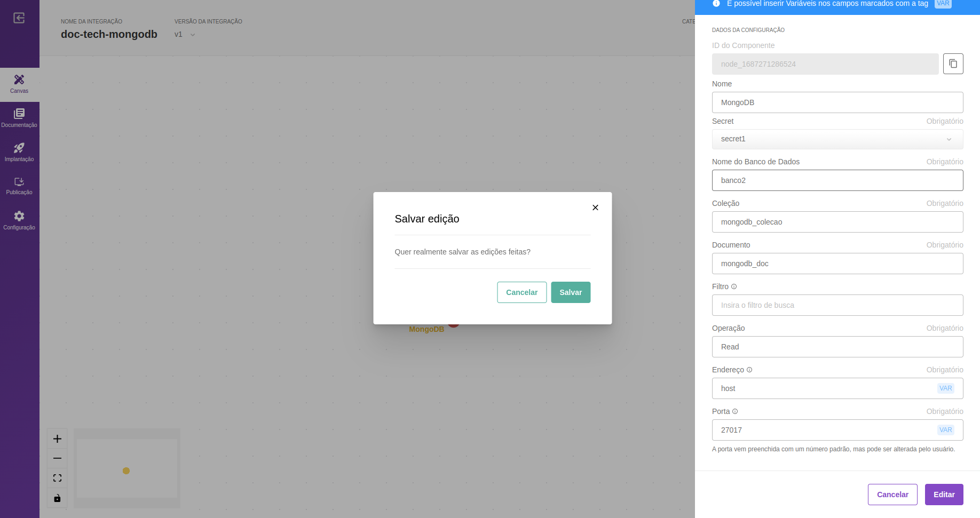This screenshot has height=518, width=980.
Task: Open the Documentação section
Action: (x=19, y=118)
